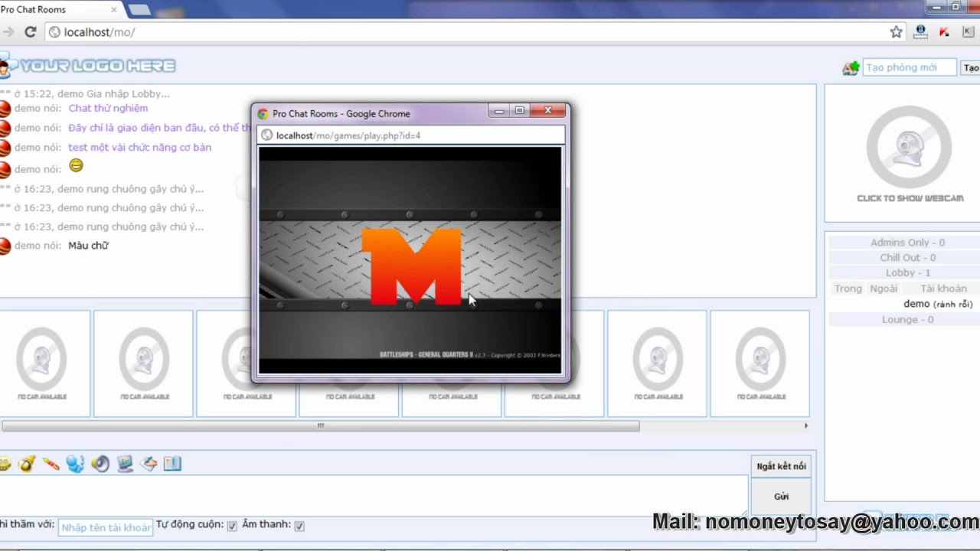980x551 pixels.
Task: Focus the 'Tạo phòng mới' input field
Action: (x=910, y=68)
